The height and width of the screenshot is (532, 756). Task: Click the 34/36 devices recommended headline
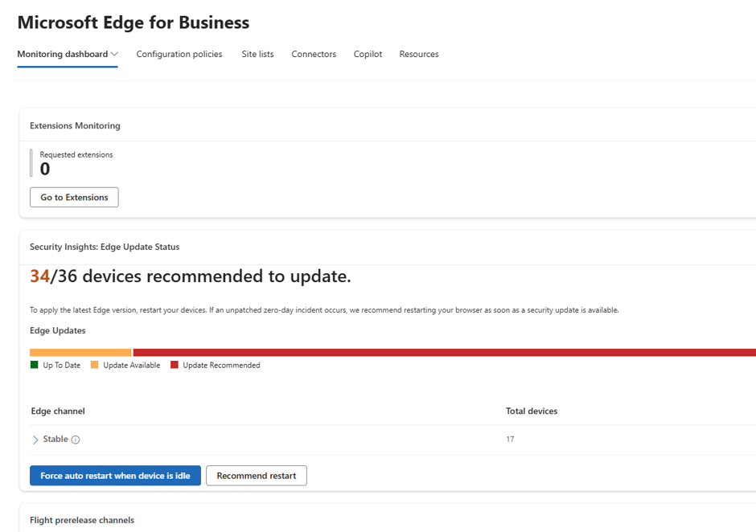(191, 276)
